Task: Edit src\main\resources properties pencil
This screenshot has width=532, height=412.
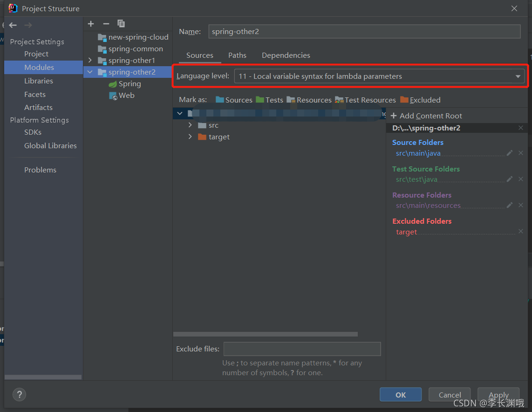Action: (509, 206)
